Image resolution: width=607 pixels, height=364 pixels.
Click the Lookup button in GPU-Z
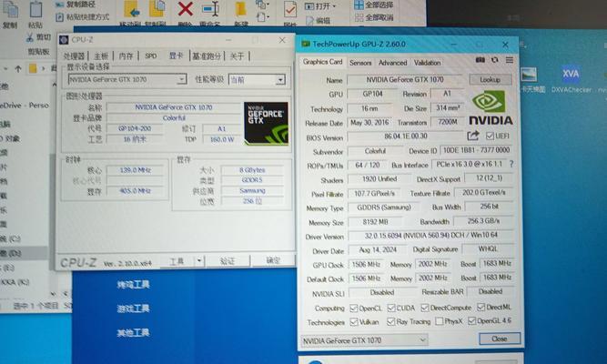(x=491, y=79)
